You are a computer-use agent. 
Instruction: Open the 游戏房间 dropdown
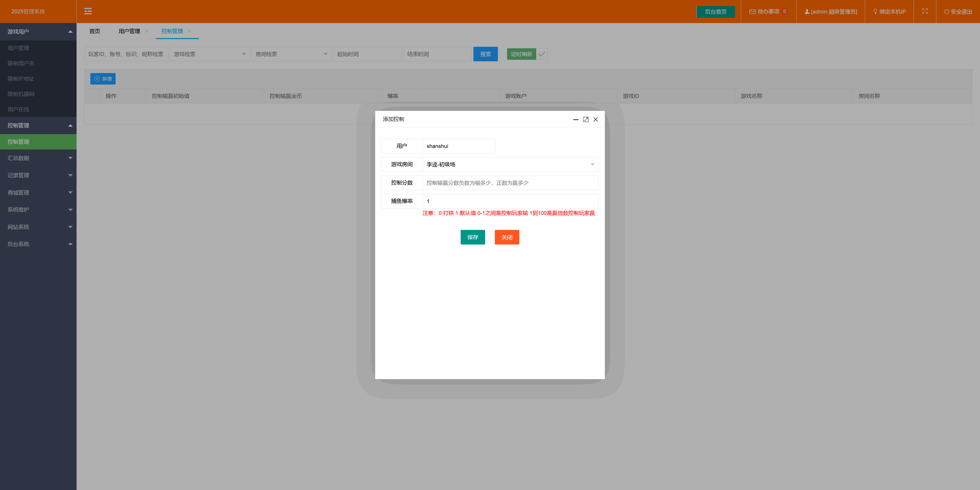coord(510,165)
